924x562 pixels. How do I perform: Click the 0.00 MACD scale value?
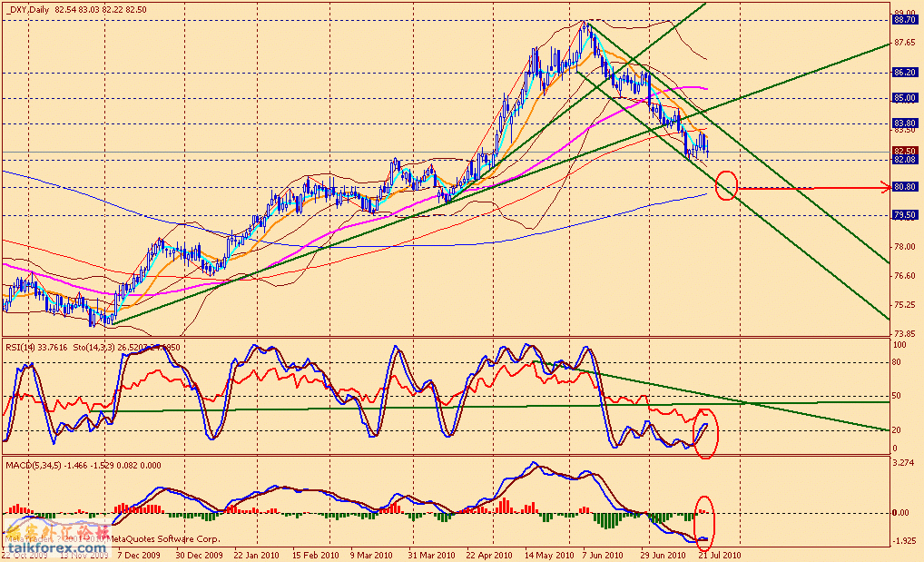[x=900, y=512]
